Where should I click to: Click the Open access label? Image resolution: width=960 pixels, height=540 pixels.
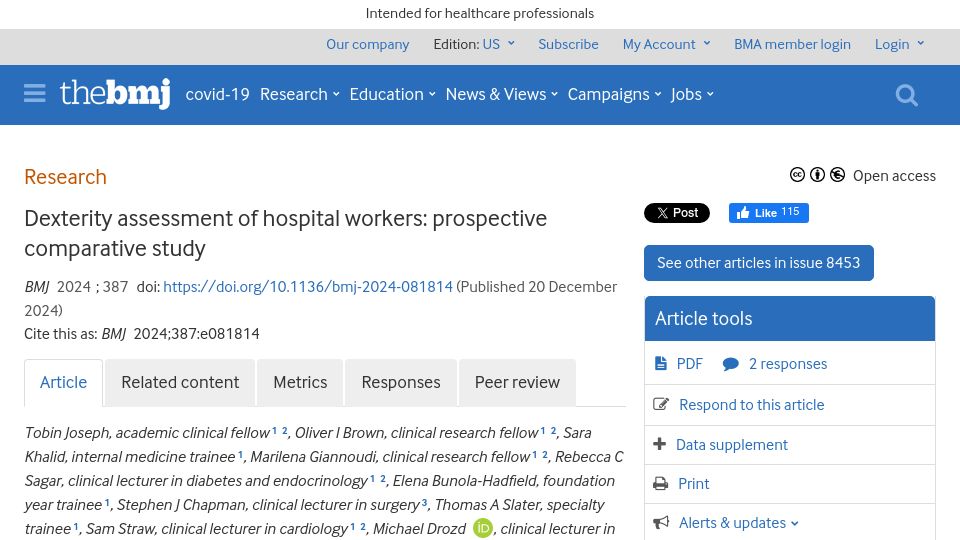point(894,176)
